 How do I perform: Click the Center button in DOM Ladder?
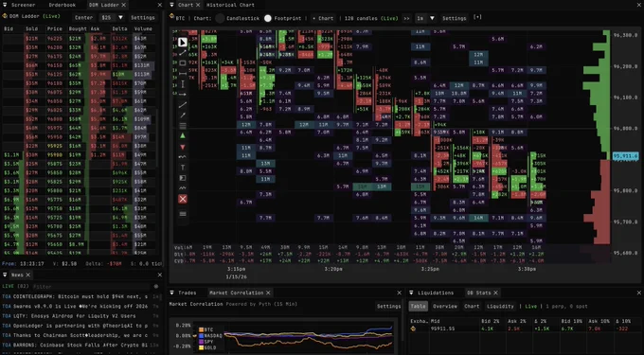(x=83, y=18)
